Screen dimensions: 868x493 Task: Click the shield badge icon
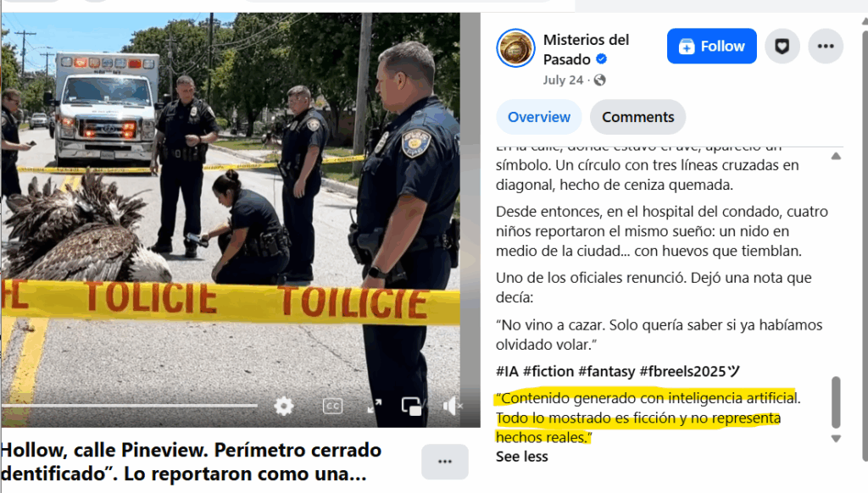[x=782, y=46]
